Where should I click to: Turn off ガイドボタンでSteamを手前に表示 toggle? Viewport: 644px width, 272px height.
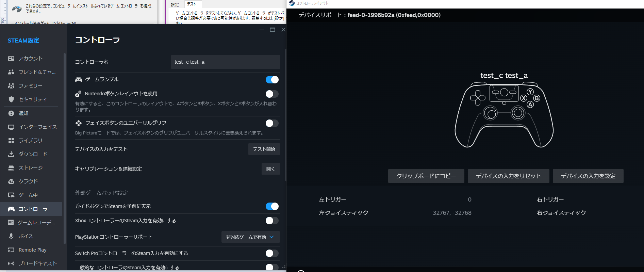click(x=272, y=206)
